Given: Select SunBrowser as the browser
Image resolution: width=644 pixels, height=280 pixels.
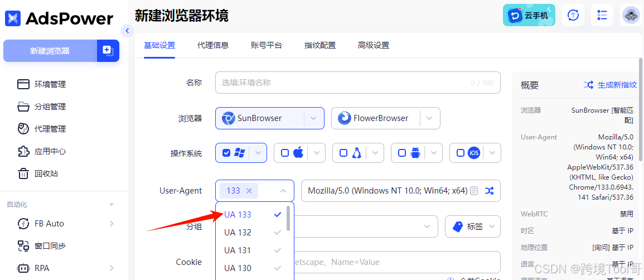Looking at the screenshot, I should [260, 118].
